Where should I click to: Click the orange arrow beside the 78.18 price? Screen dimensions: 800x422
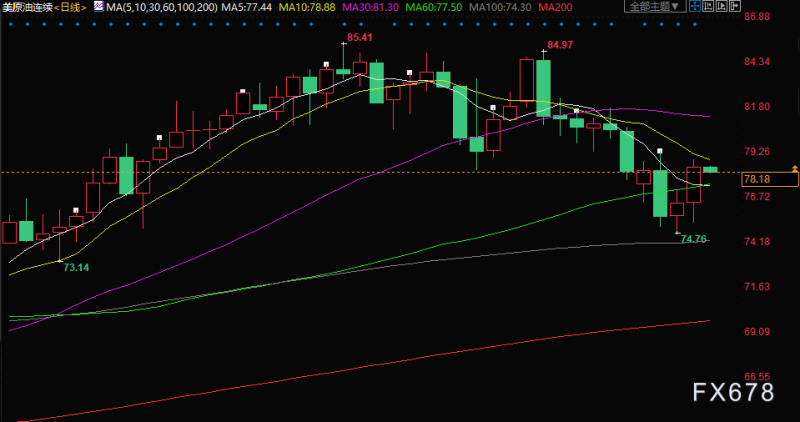point(794,168)
